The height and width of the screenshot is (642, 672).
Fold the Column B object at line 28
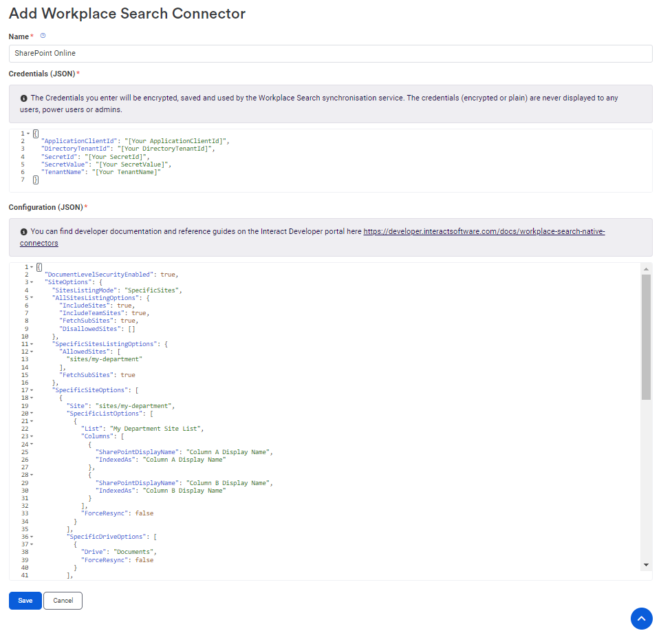(x=32, y=475)
